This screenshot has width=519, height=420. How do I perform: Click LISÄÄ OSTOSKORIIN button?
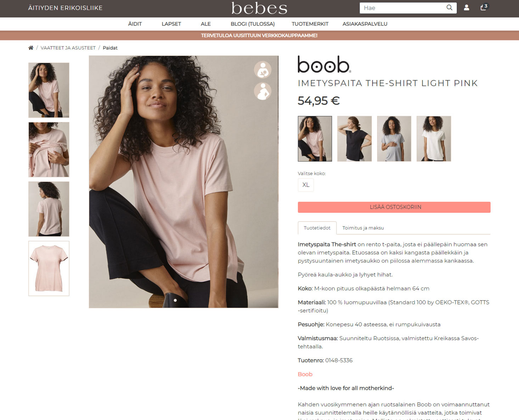394,207
